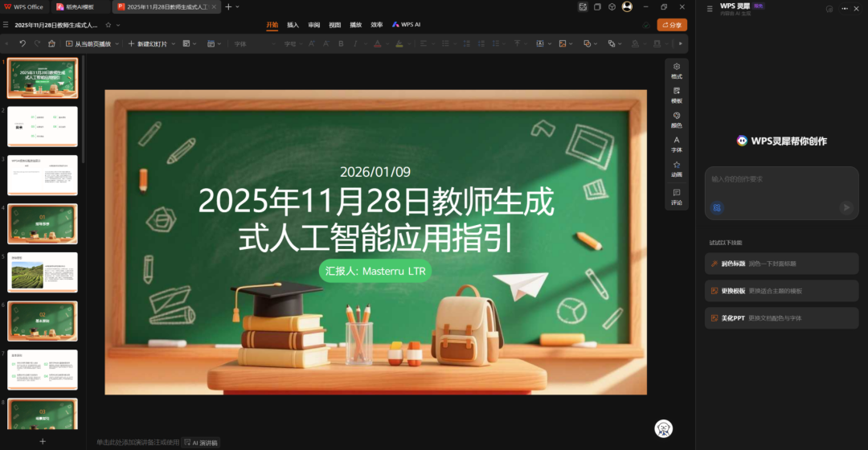Open the WPS AI tab
Viewport: 868px width, 450px height.
[x=407, y=25]
